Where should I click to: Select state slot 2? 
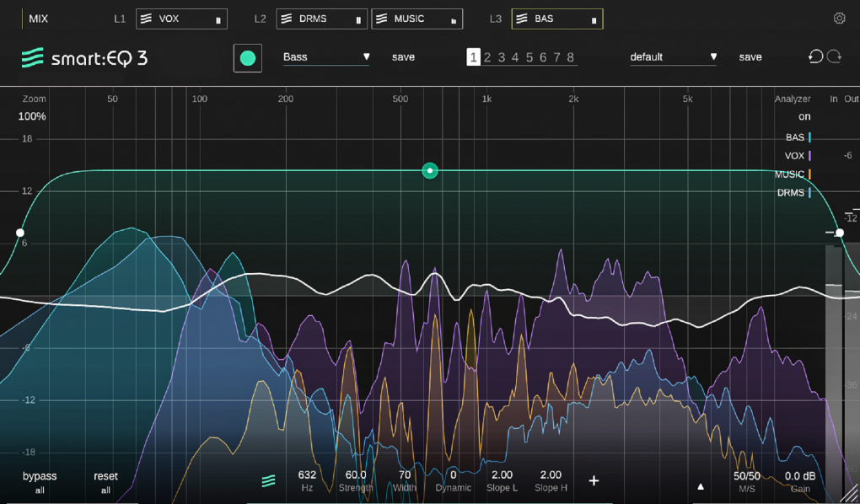coord(487,57)
